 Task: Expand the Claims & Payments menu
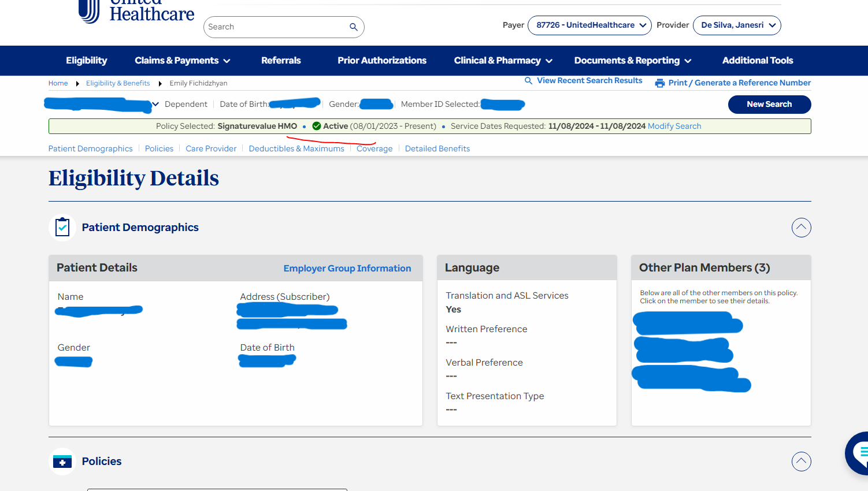pos(182,61)
